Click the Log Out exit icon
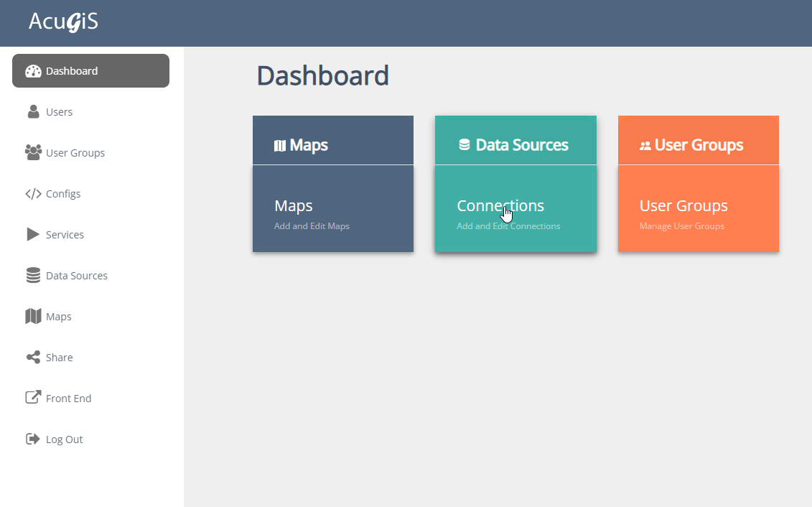Image resolution: width=812 pixels, height=507 pixels. click(x=33, y=439)
